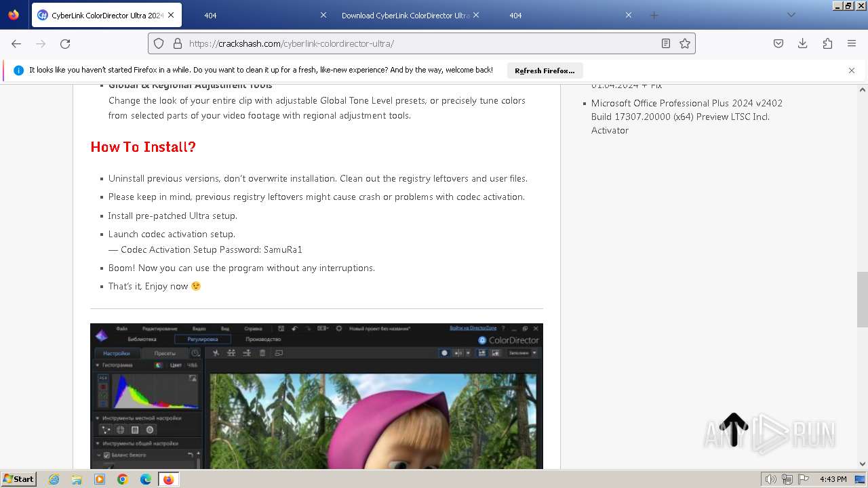Close the Download CyberLink ColorDirector tab
The image size is (868, 488).
(475, 15)
